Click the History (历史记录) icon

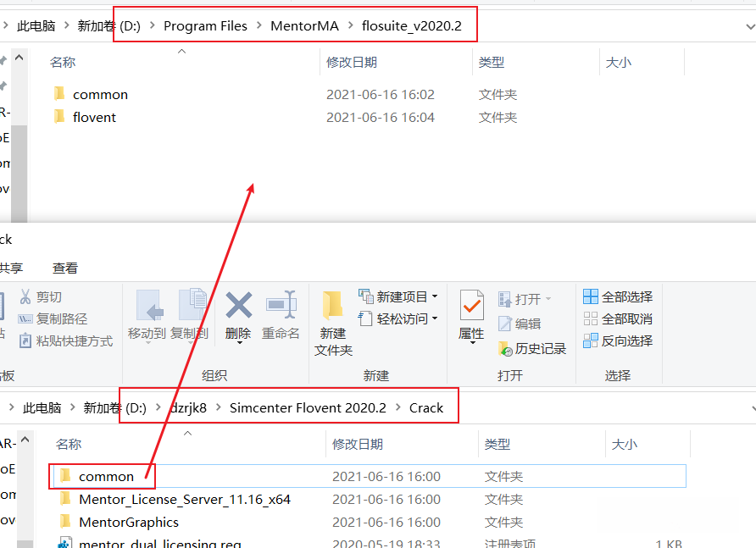[x=505, y=348]
